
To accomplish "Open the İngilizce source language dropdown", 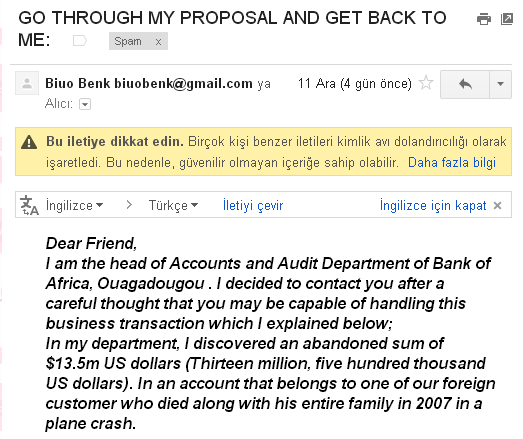I will 74,205.
